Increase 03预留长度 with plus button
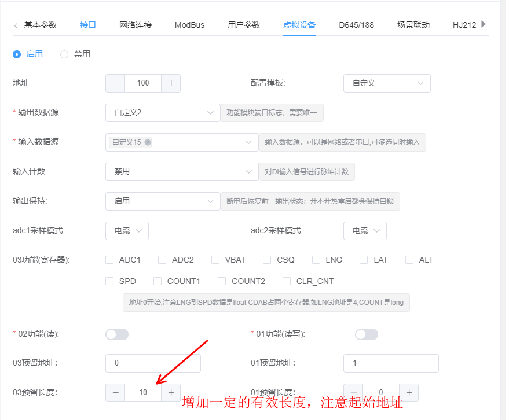Image resolution: width=509 pixels, height=420 pixels. [x=171, y=393]
